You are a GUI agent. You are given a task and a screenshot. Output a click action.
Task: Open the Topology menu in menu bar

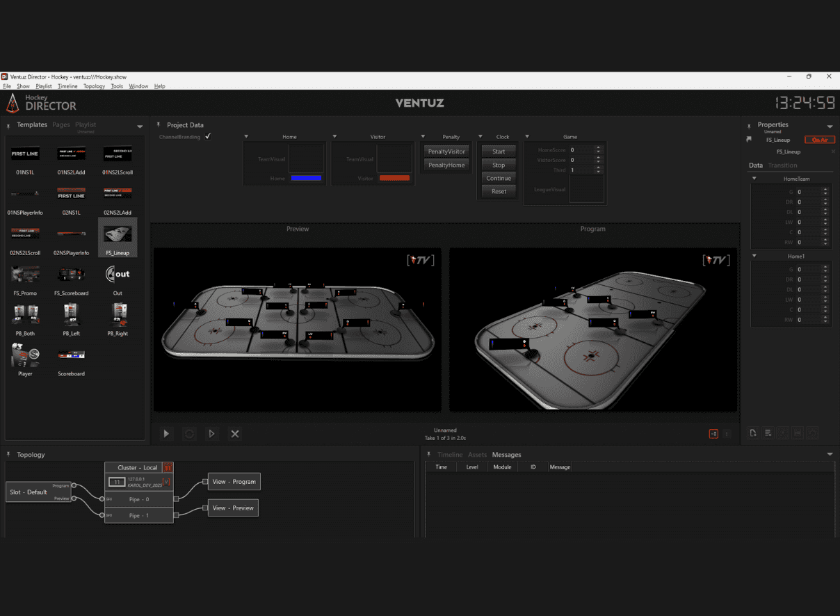94,86
